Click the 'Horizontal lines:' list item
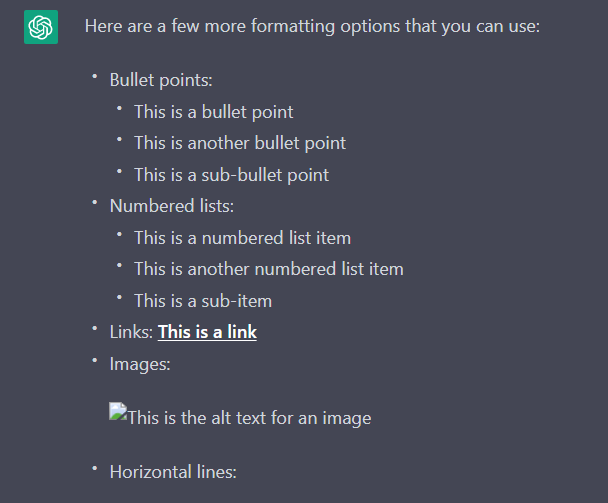Image resolution: width=608 pixels, height=503 pixels. click(x=173, y=472)
